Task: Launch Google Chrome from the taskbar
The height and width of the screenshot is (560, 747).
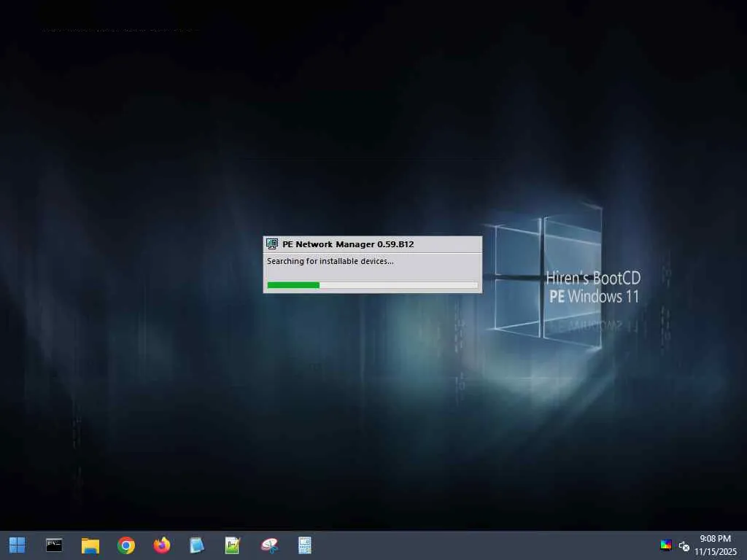Action: (126, 545)
